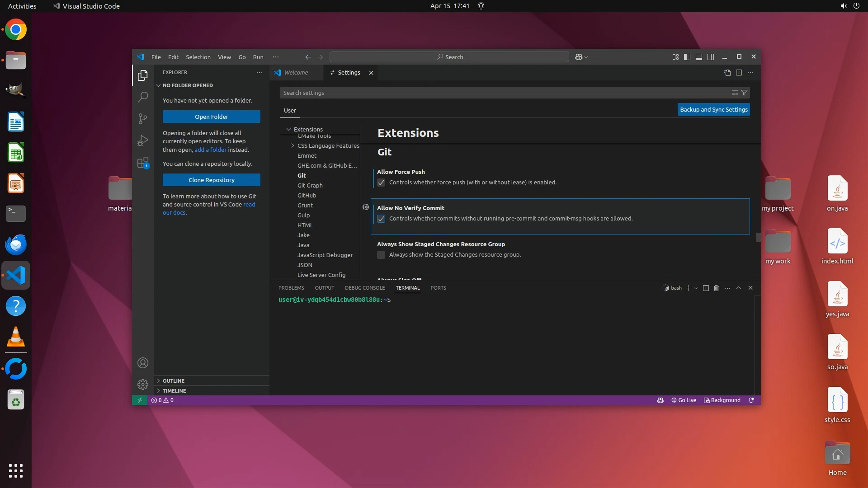Expand CSS Language Features tree node
This screenshot has height=488, width=868.
coord(292,145)
